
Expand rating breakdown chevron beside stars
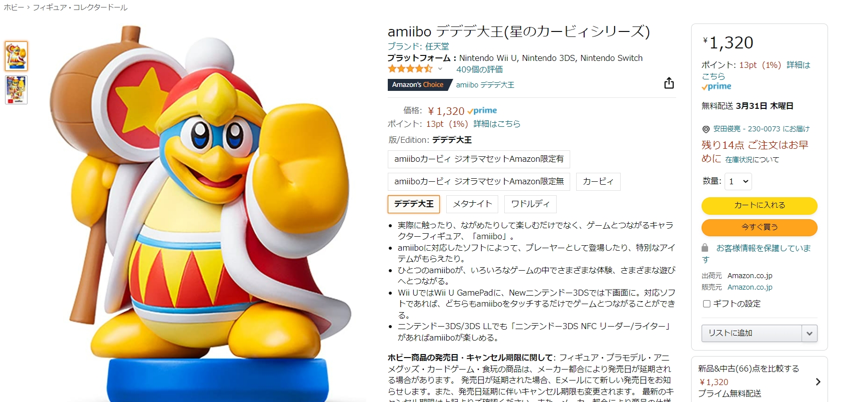coord(440,69)
